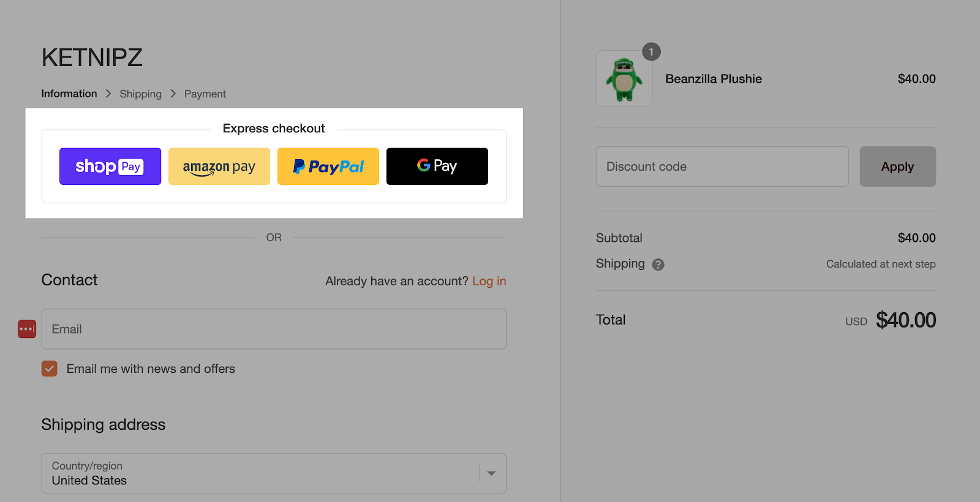Viewport: 980px width, 502px height.
Task: Open the shipping cost help tooltip
Action: pos(658,264)
